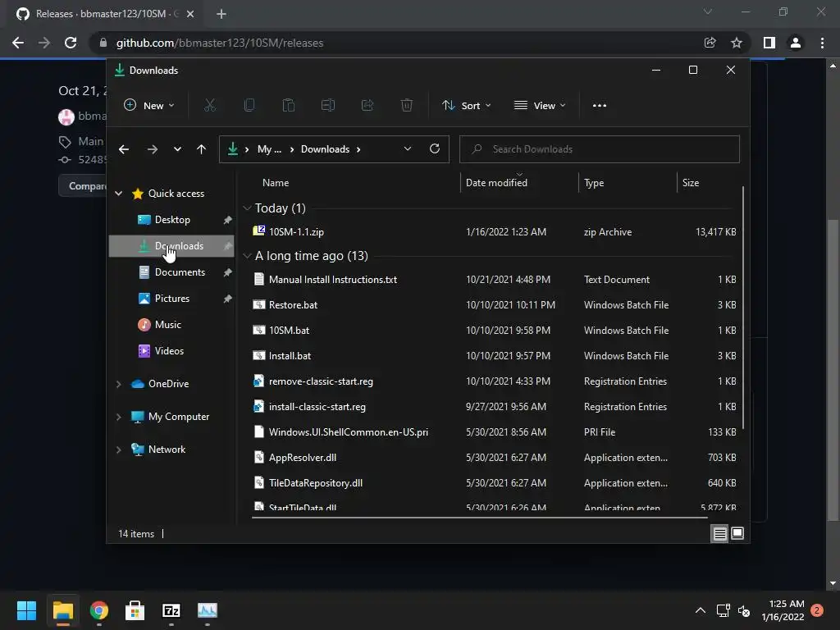Viewport: 840px width, 630px height.
Task: Select the Restore.bat file
Action: point(494,305)
